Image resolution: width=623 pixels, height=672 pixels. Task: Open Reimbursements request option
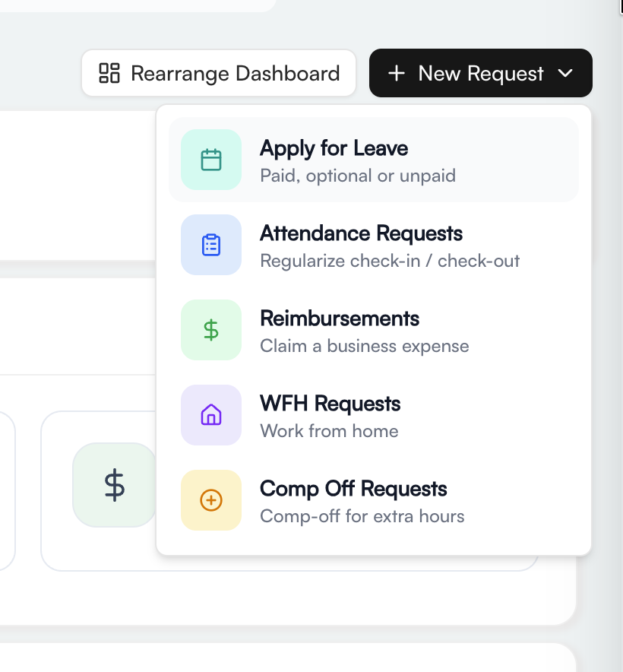tap(374, 330)
